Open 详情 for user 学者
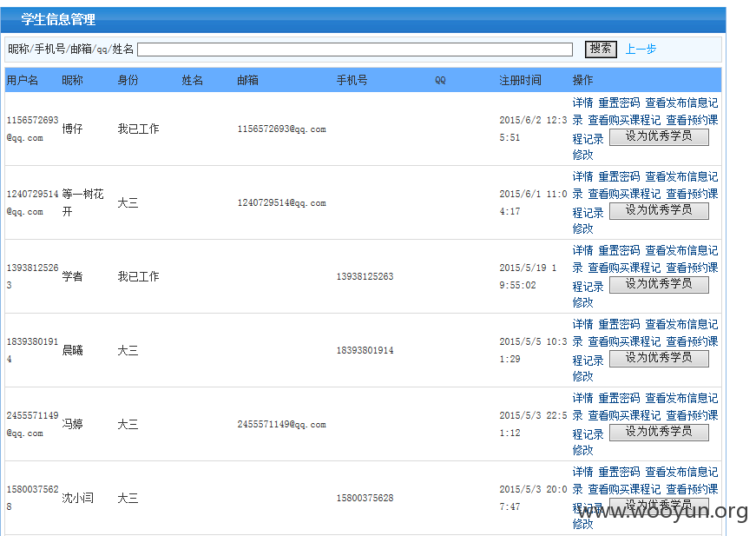756x536 pixels. (x=582, y=250)
